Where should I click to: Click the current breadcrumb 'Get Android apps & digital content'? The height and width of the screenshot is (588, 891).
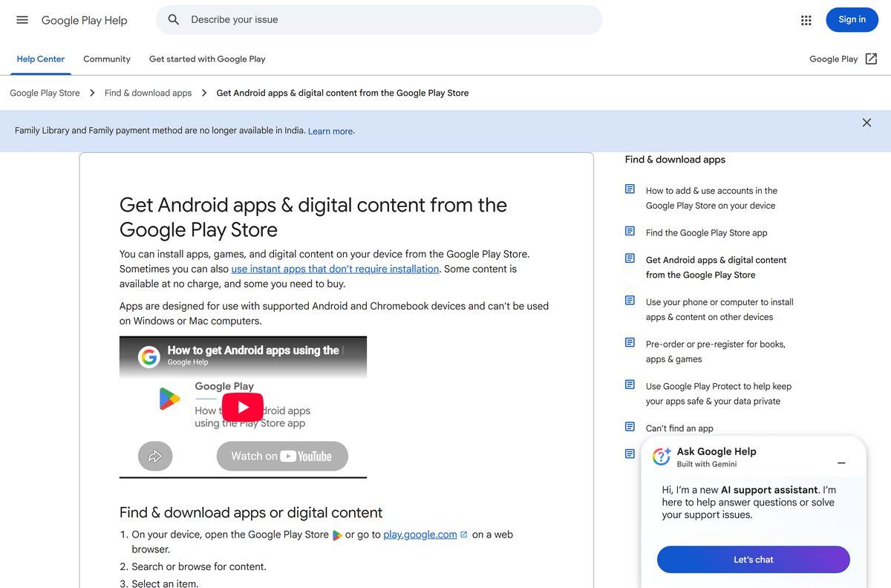tap(342, 93)
